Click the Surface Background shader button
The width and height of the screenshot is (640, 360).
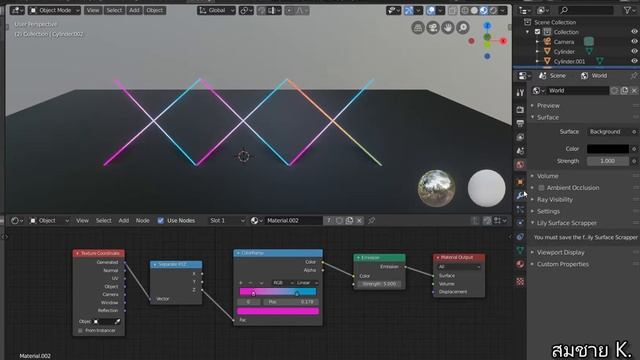(608, 132)
